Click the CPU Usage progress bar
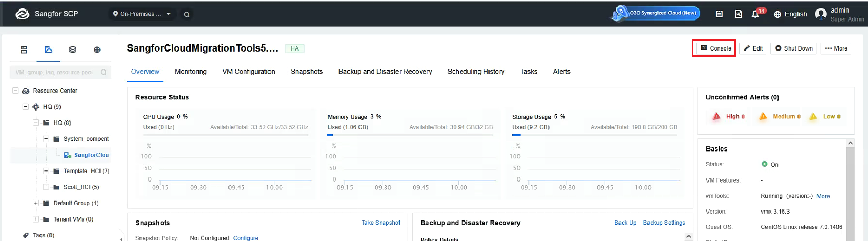Viewport: 868px width, 241px height. tap(226, 135)
